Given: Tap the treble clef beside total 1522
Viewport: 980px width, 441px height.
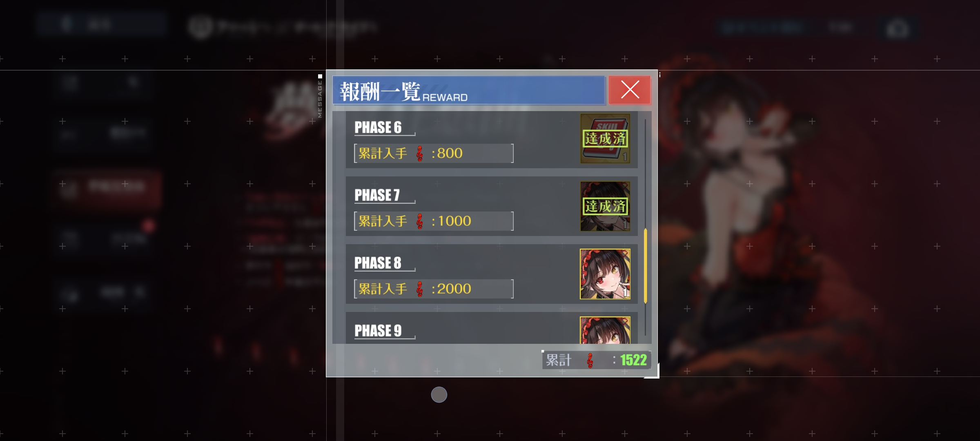Looking at the screenshot, I should tap(590, 360).
